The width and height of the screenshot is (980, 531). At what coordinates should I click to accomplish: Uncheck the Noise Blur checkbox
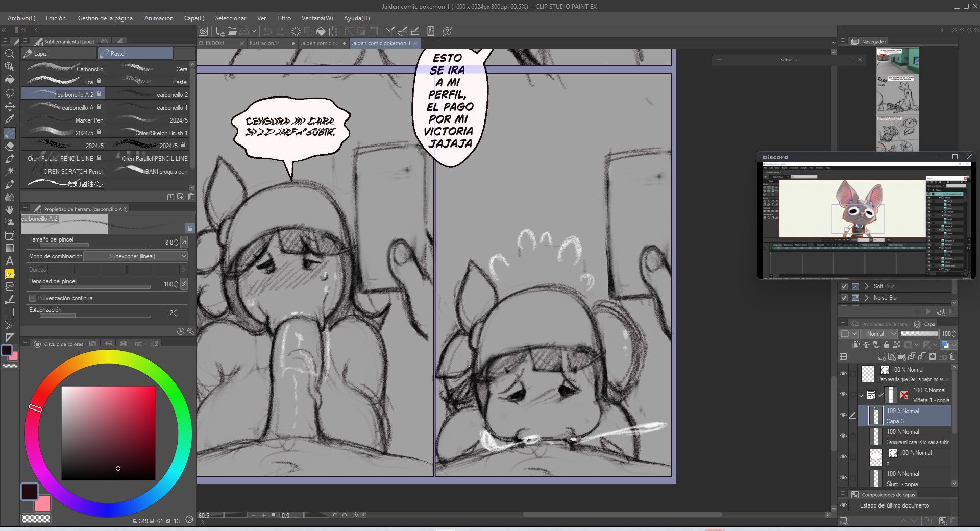coord(844,298)
